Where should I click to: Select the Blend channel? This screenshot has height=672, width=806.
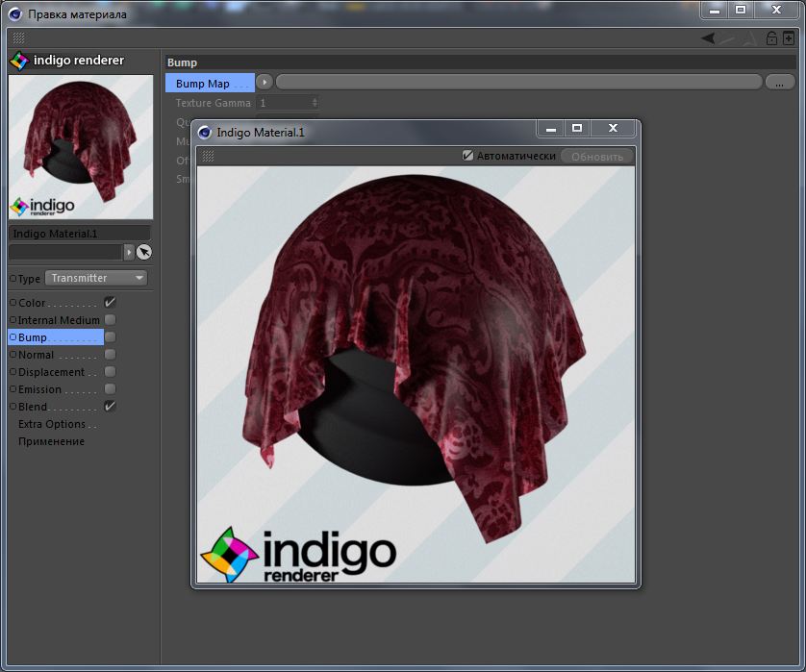click(33, 407)
